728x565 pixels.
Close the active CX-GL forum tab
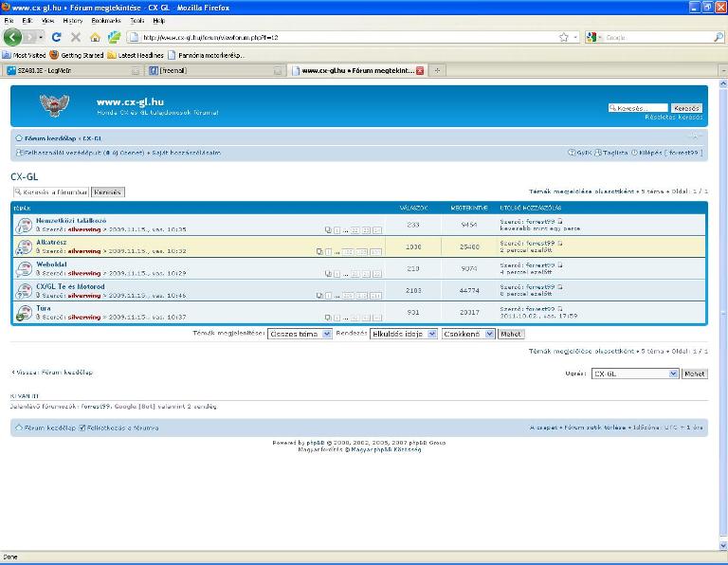click(420, 70)
